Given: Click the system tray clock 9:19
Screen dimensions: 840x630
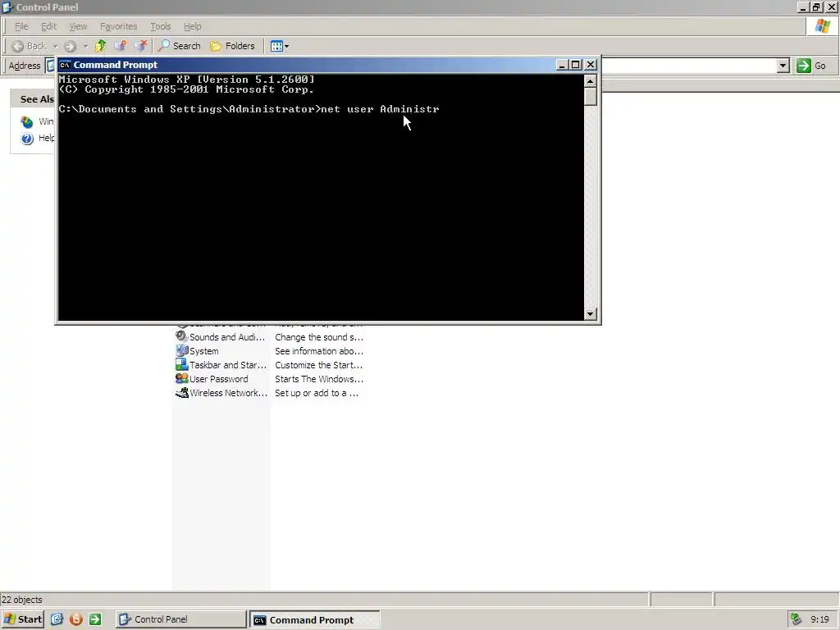Looking at the screenshot, I should tap(819, 619).
